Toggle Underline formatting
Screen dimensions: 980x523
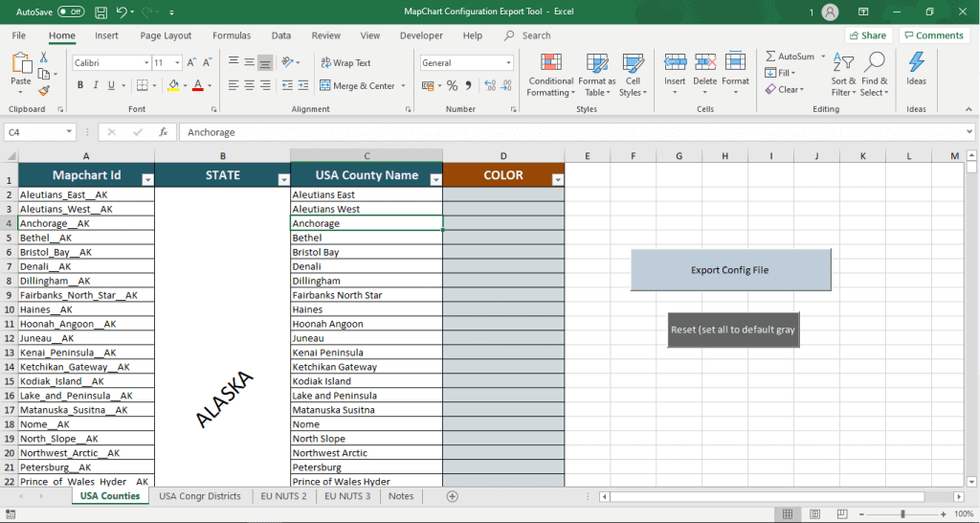click(x=111, y=85)
